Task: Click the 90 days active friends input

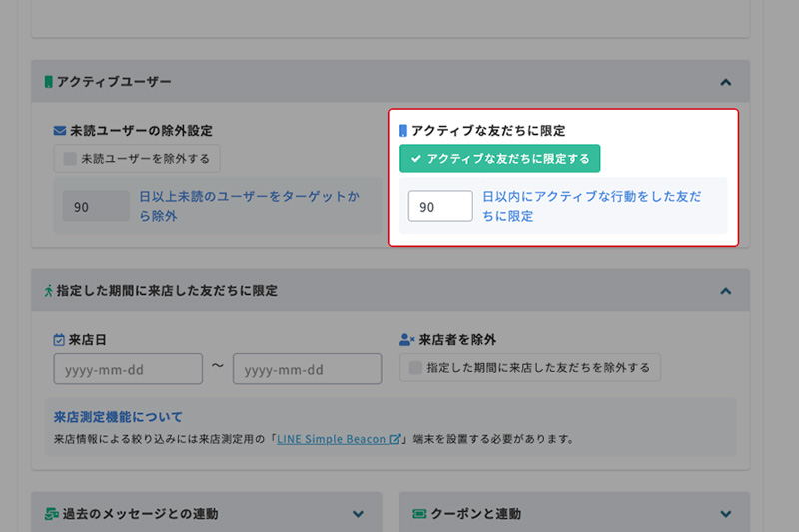Action: pyautogui.click(x=440, y=206)
